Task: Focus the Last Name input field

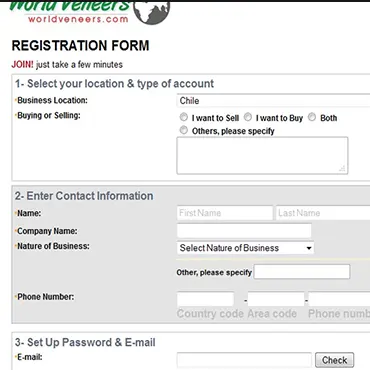Action: point(323,213)
